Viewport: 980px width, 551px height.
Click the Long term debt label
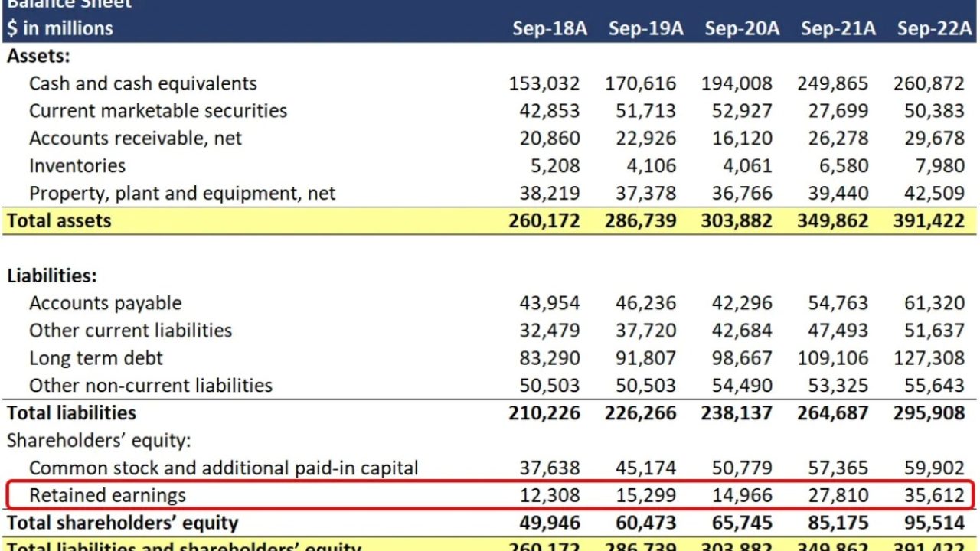(96, 358)
